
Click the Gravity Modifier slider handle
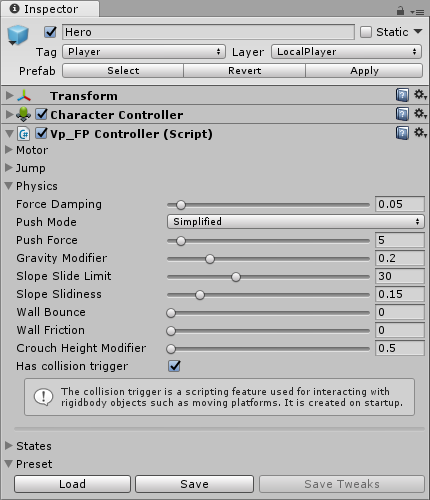210,259
